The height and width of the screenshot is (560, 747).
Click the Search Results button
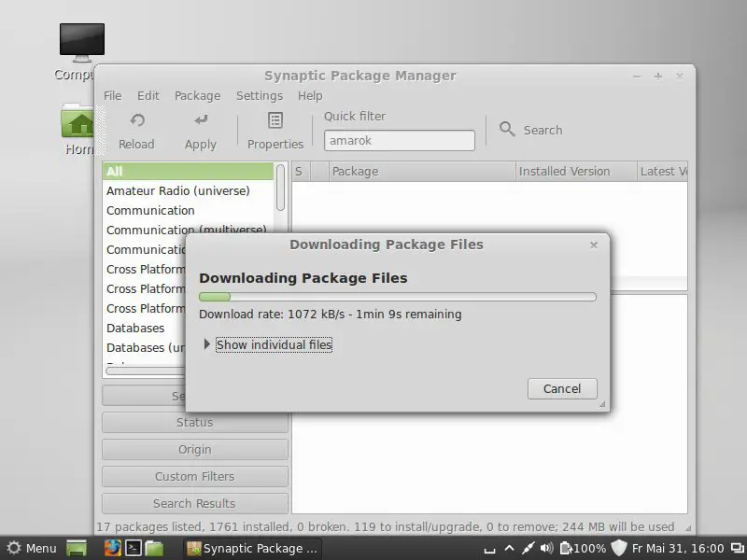[195, 503]
